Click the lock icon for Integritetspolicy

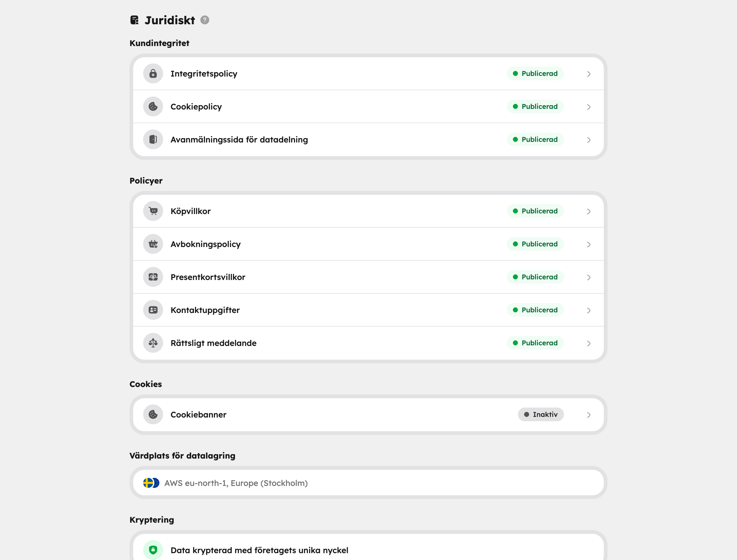pyautogui.click(x=153, y=73)
